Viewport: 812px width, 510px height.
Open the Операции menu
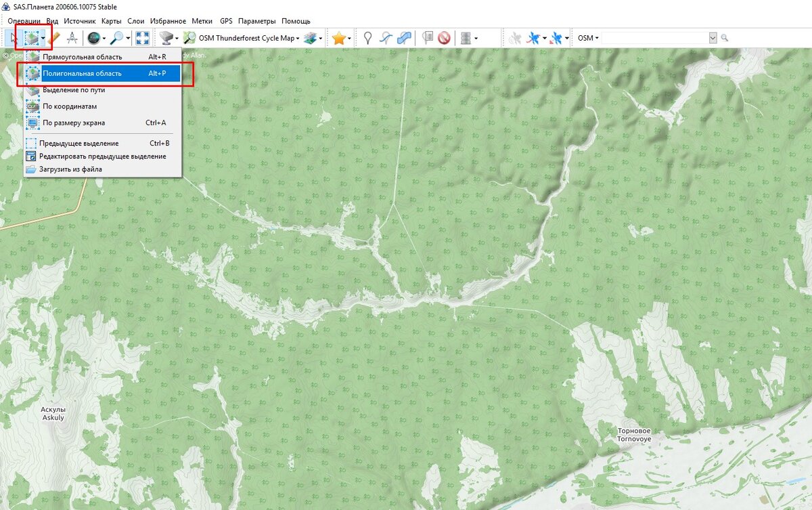coord(24,21)
